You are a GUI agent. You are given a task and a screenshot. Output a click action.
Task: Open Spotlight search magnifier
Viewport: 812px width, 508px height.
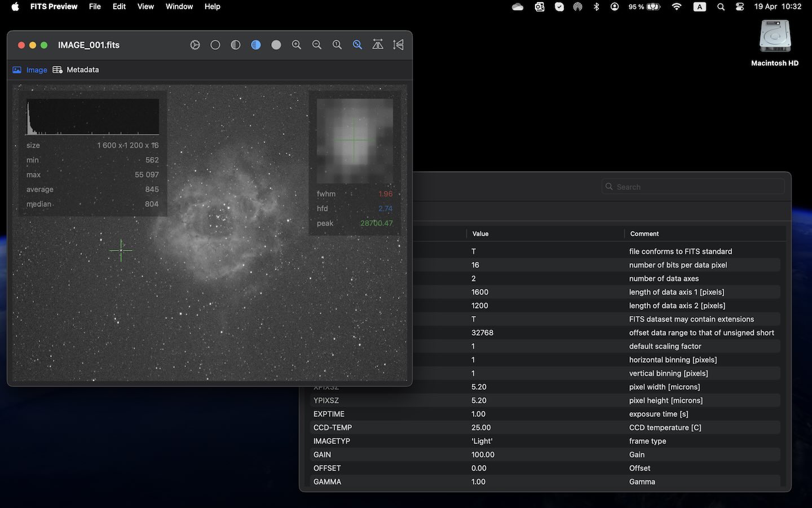(721, 7)
